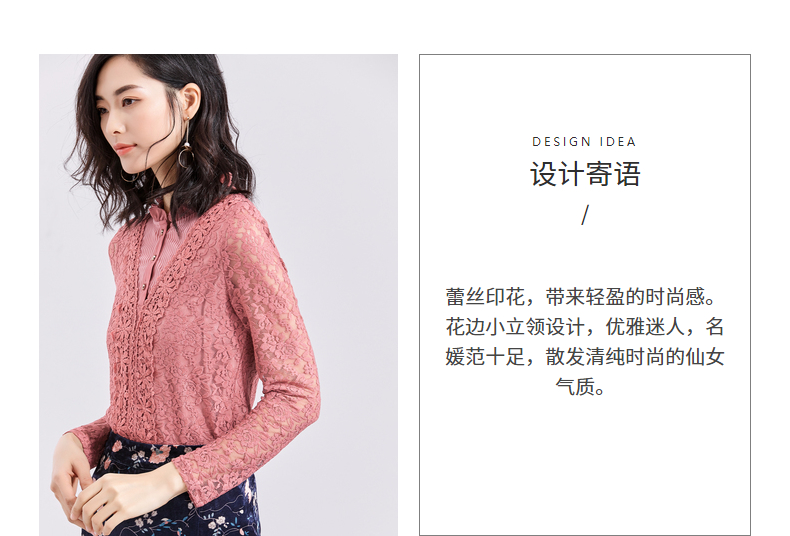Click the top border of the design idea box

coord(584,54)
